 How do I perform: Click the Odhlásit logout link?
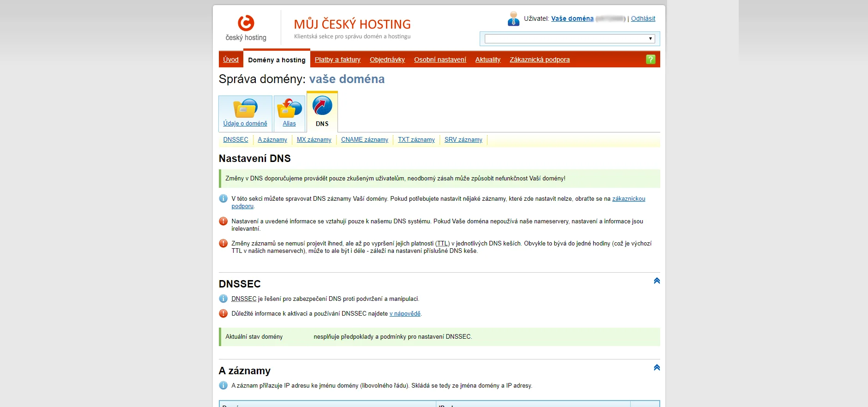(643, 19)
